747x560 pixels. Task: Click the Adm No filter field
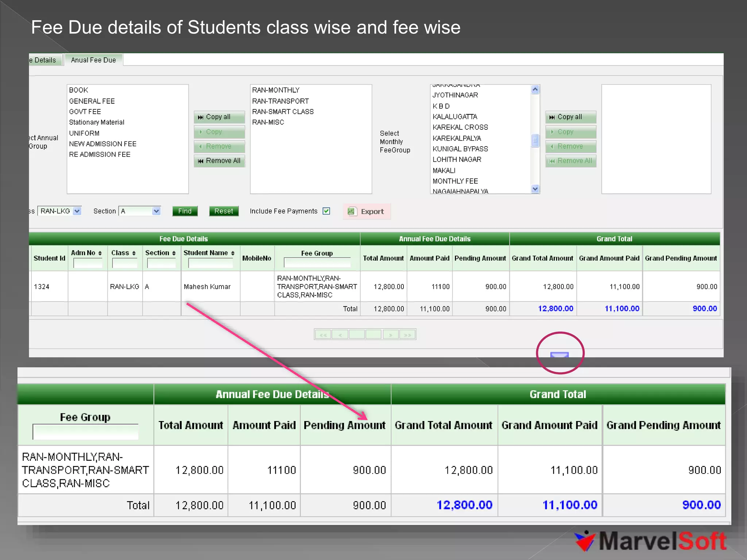[88, 263]
